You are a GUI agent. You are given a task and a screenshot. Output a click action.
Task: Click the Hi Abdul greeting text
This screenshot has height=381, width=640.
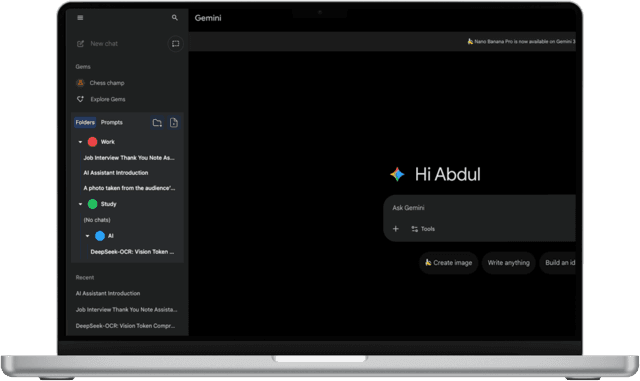[448, 174]
